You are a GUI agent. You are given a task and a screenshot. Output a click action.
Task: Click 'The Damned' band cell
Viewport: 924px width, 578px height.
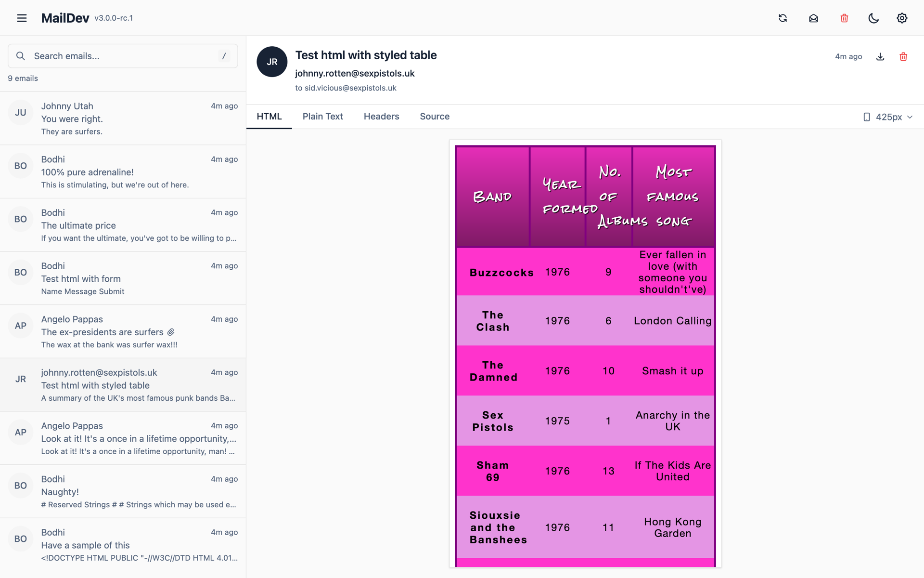(x=493, y=371)
